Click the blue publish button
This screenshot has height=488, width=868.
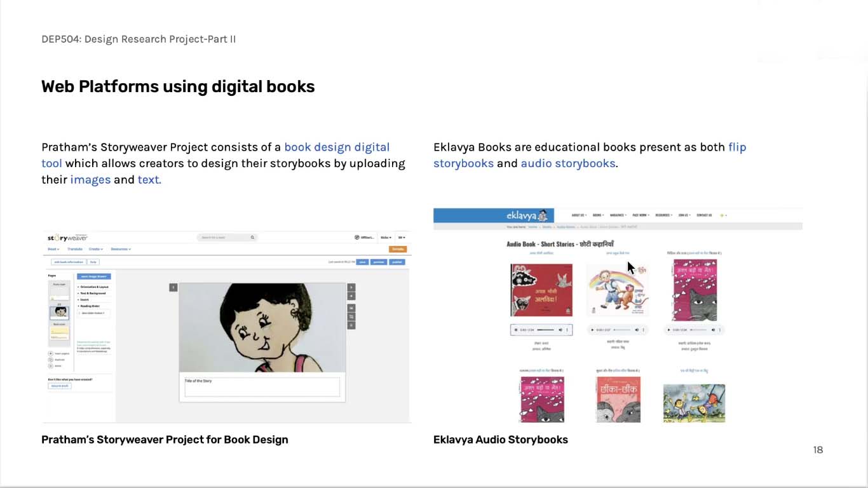coord(397,262)
